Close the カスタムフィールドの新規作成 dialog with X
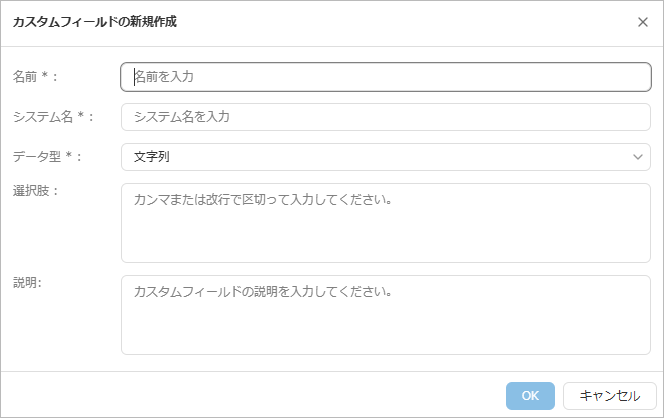Viewport: 664px width, 418px height. pos(643,22)
